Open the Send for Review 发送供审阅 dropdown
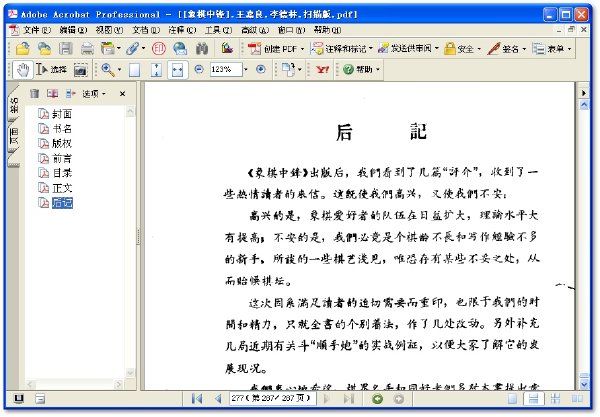Screen dimensions: 600x417 [408, 49]
